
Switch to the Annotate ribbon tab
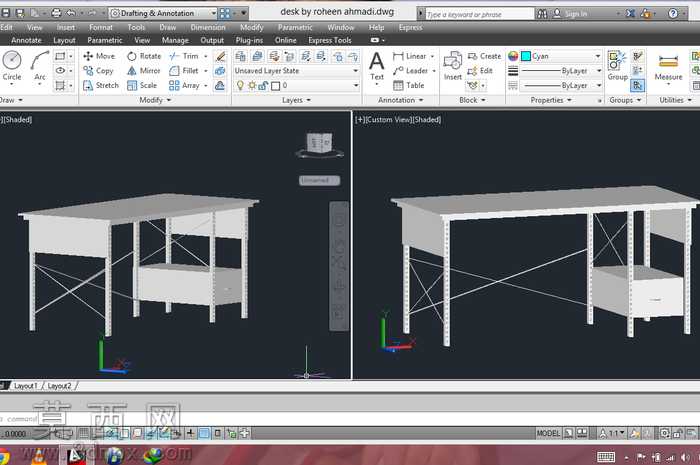[x=26, y=40]
